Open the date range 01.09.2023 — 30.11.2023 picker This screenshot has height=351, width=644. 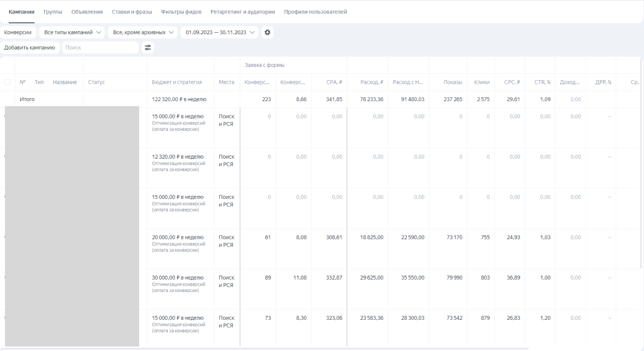(x=219, y=32)
